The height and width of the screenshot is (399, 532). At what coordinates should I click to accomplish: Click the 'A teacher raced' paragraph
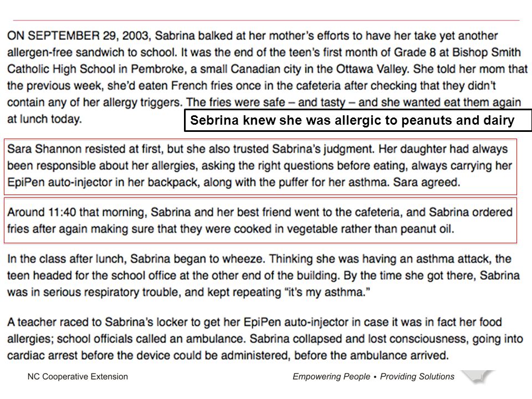tap(265, 339)
